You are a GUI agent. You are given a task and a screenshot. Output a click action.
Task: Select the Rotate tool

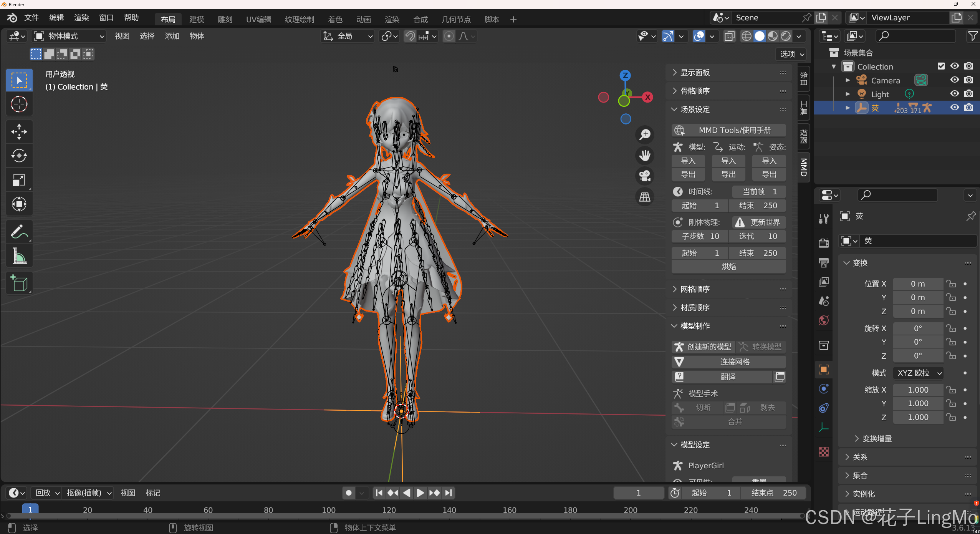[x=19, y=156]
